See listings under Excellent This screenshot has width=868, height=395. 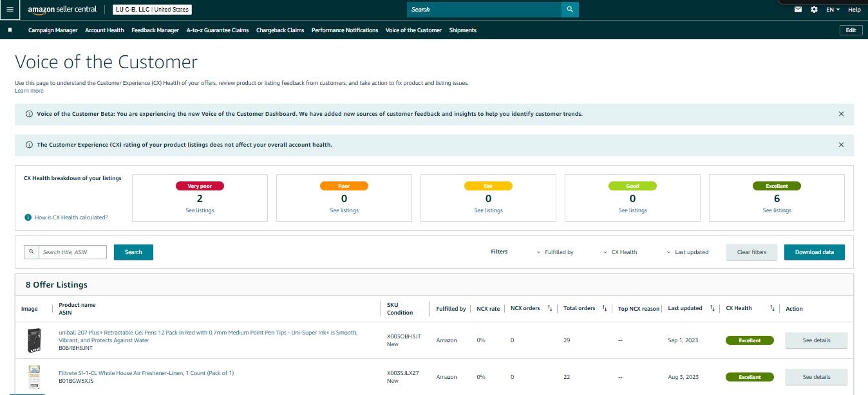tap(777, 210)
